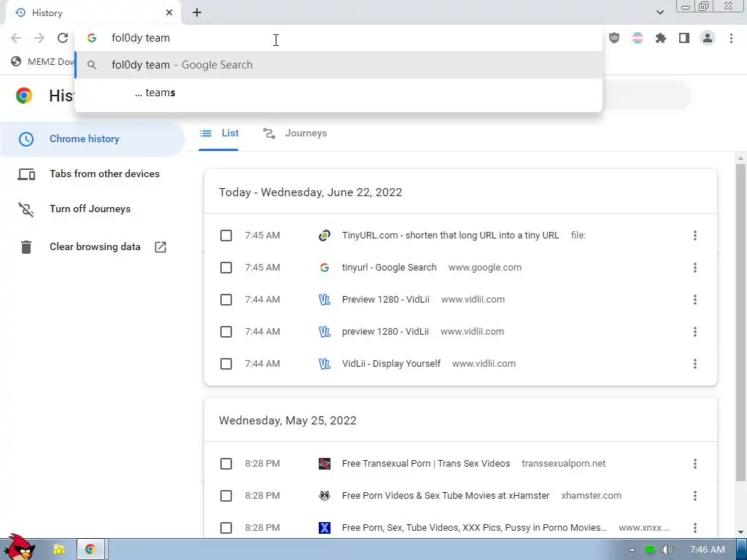
Task: Click the striped flag extension icon
Action: point(638,38)
